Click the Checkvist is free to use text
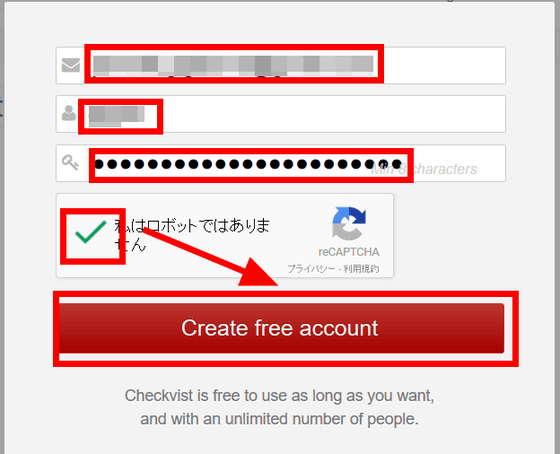Image resolution: width=560 pixels, height=454 pixels. 279,396
